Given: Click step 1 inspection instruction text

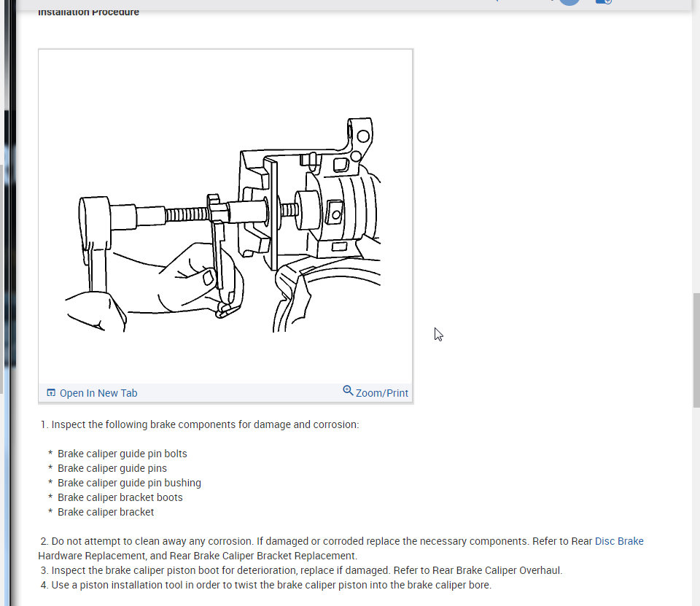Looking at the screenshot, I should click(200, 424).
